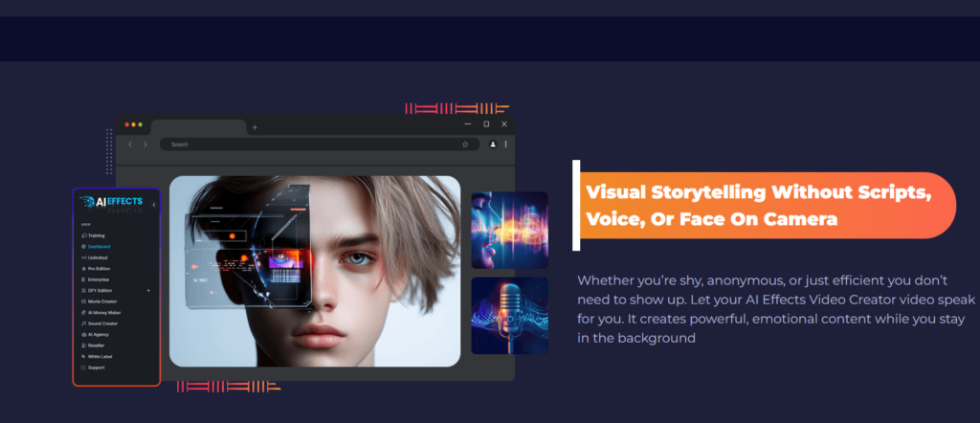This screenshot has width=980, height=423.
Task: Open the three-dot browser menu
Action: coord(505,145)
